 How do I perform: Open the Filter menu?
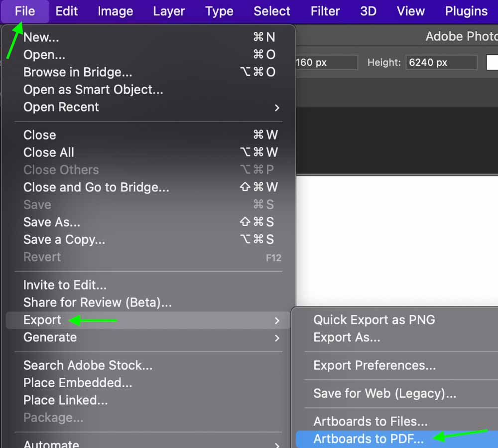[x=325, y=11]
